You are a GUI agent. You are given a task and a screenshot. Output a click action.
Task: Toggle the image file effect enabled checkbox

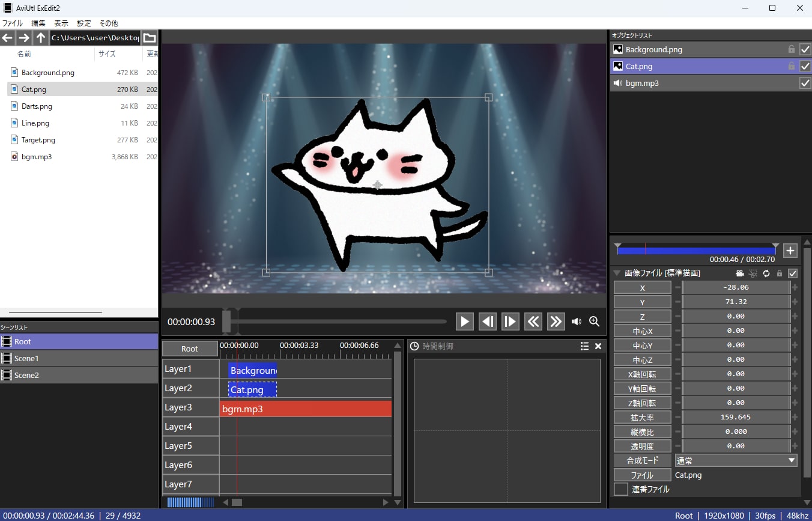click(x=793, y=273)
